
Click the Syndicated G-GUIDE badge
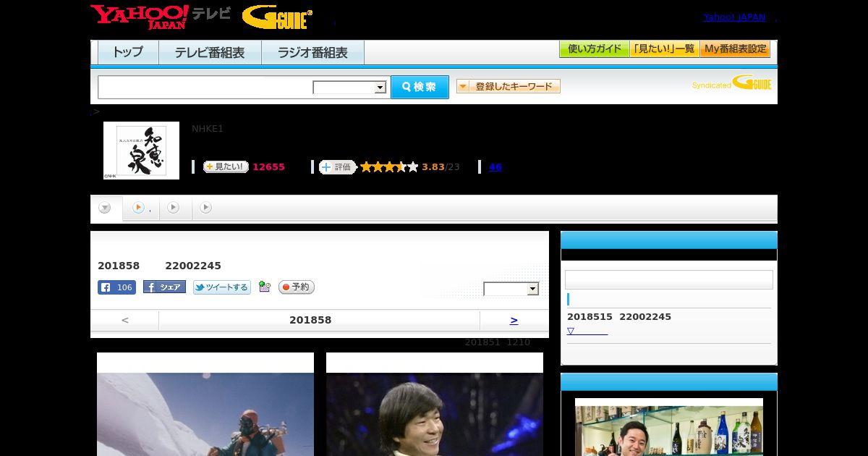click(731, 83)
